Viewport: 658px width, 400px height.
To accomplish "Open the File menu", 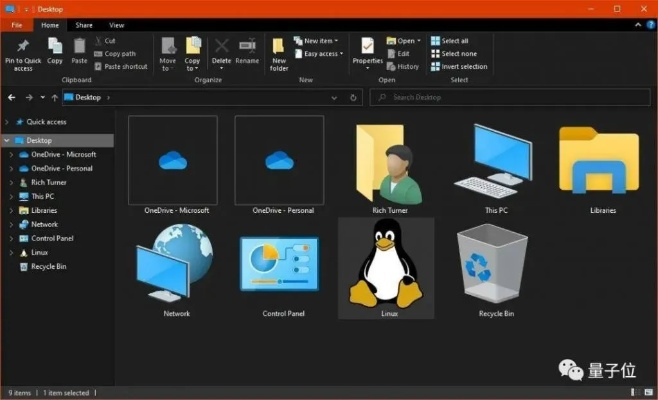I will pyautogui.click(x=17, y=24).
